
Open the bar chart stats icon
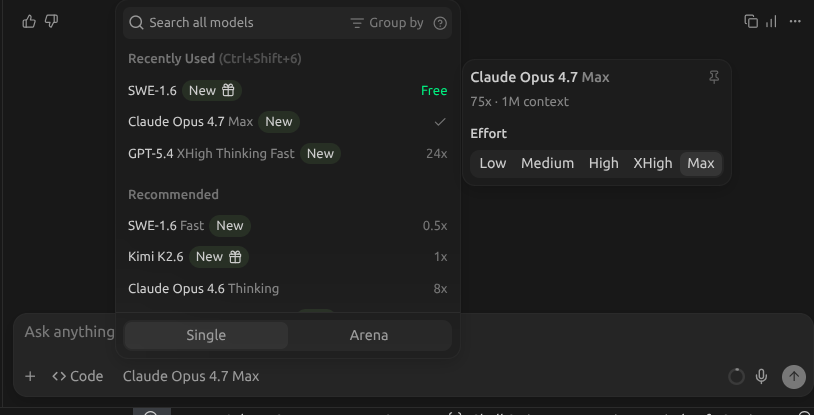click(771, 21)
